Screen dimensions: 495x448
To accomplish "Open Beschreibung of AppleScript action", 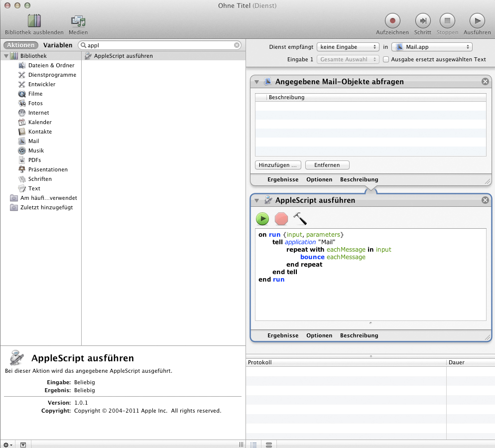I will pyautogui.click(x=359, y=335).
